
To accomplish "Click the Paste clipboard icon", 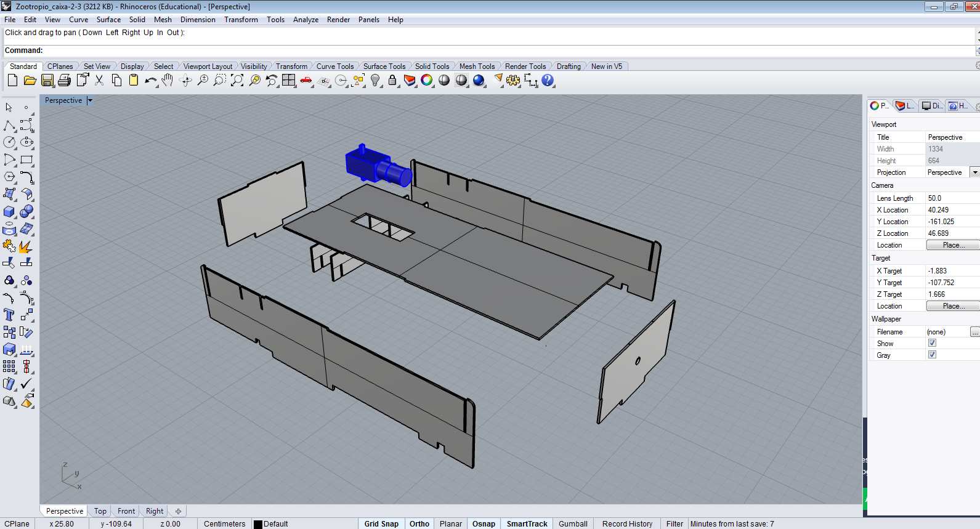I will [x=134, y=80].
